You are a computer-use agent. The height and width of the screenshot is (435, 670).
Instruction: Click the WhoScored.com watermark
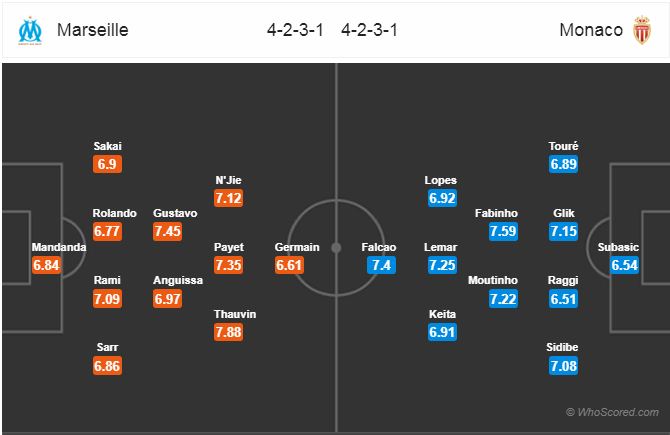[612, 412]
